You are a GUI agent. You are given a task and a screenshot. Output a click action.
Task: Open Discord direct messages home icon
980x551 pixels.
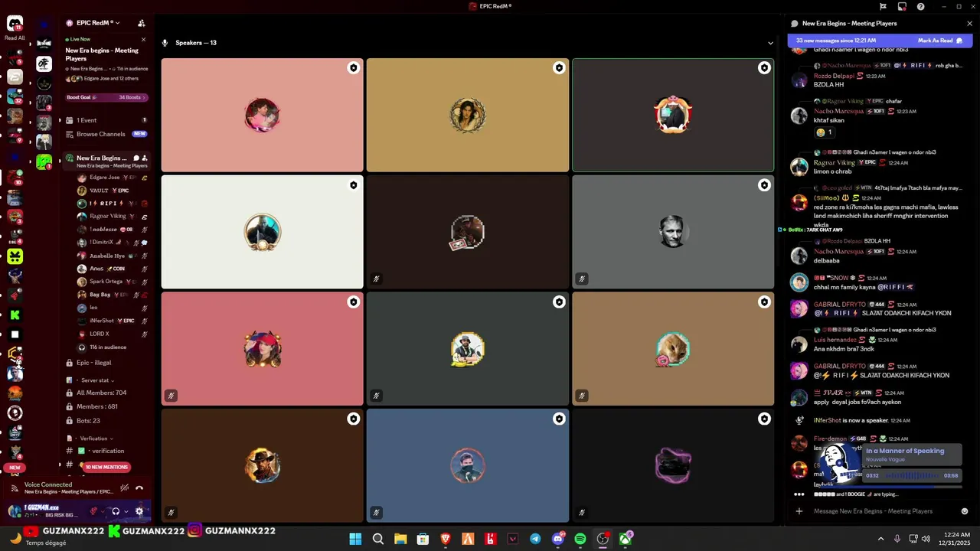pyautogui.click(x=15, y=24)
